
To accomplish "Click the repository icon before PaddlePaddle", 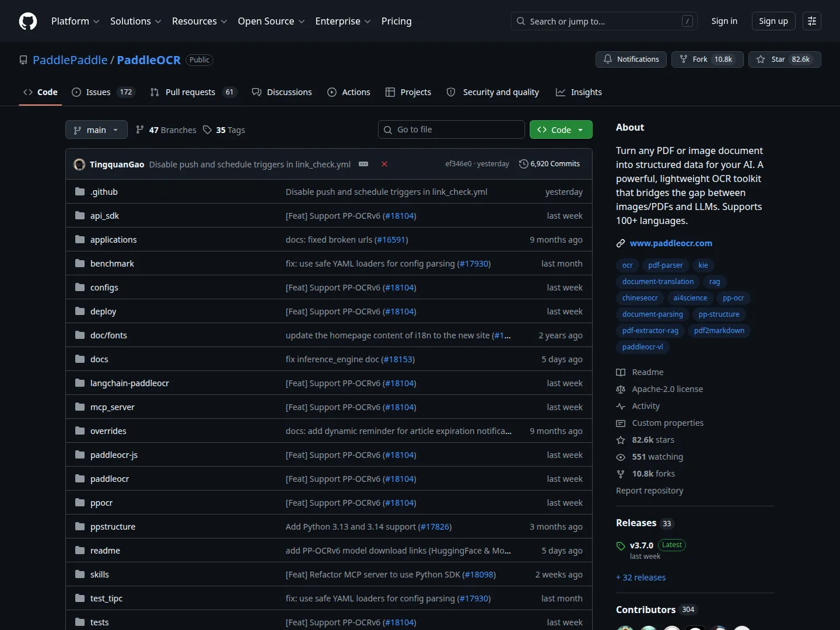I will point(23,60).
